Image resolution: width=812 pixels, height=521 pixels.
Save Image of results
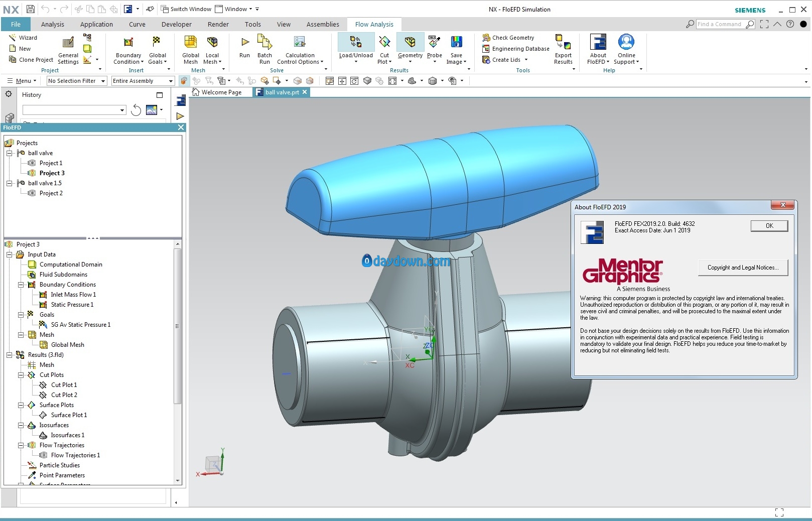(456, 50)
